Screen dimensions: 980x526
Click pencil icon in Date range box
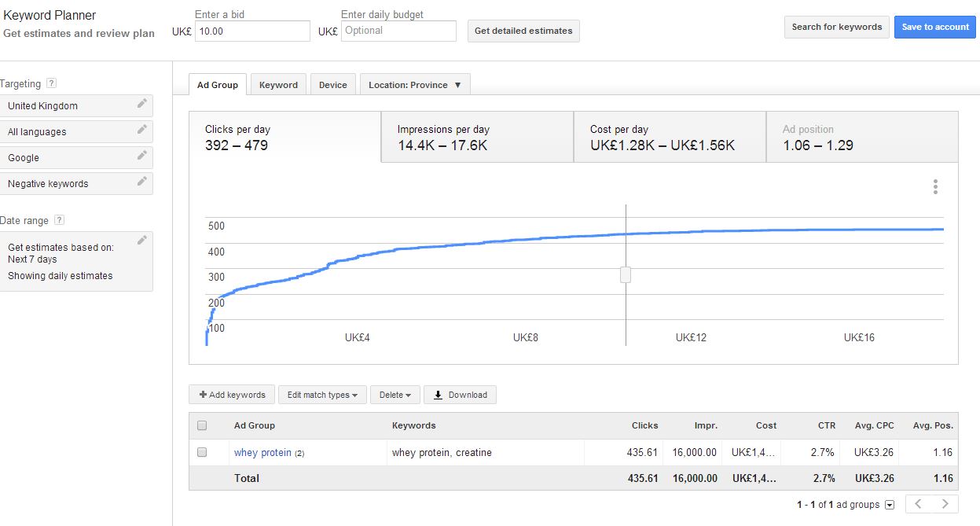click(141, 241)
